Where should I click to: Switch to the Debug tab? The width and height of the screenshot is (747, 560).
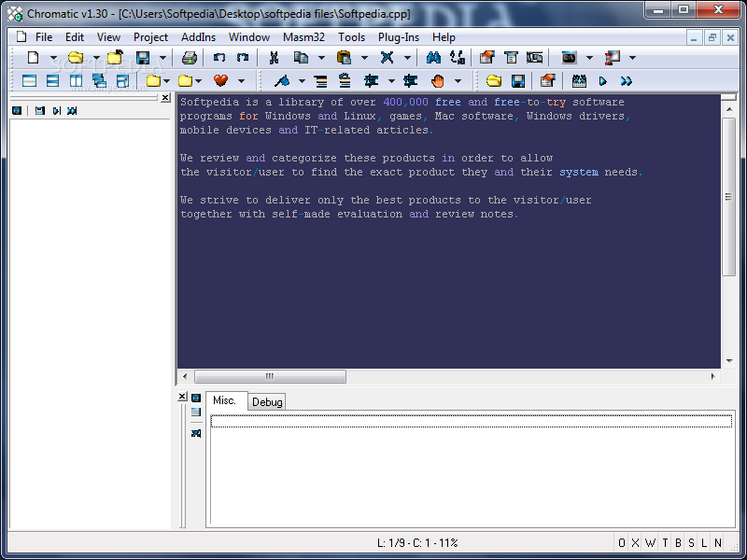(x=267, y=402)
